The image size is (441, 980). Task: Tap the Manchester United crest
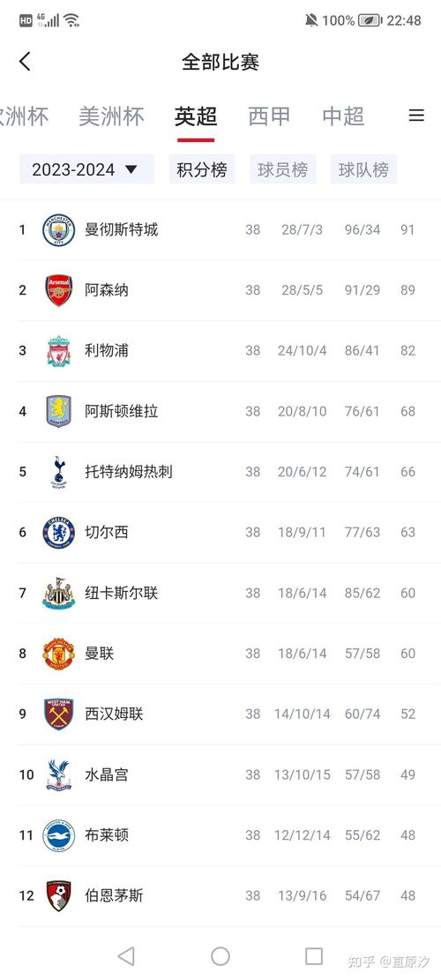pyautogui.click(x=59, y=654)
